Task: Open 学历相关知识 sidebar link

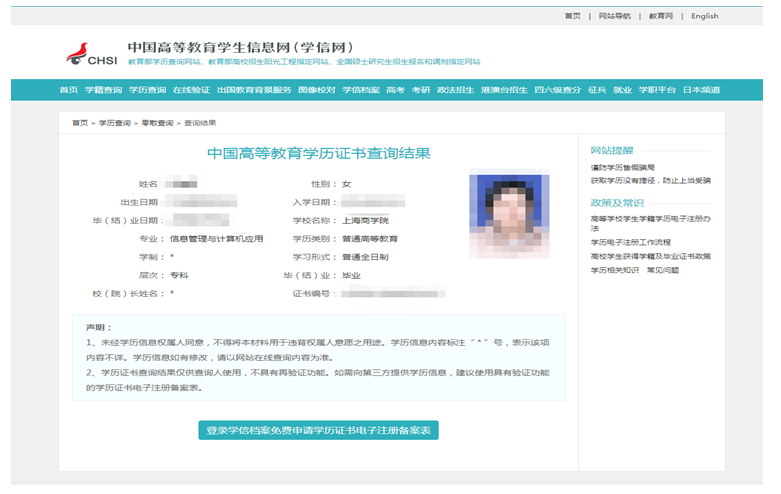Action: [x=615, y=270]
